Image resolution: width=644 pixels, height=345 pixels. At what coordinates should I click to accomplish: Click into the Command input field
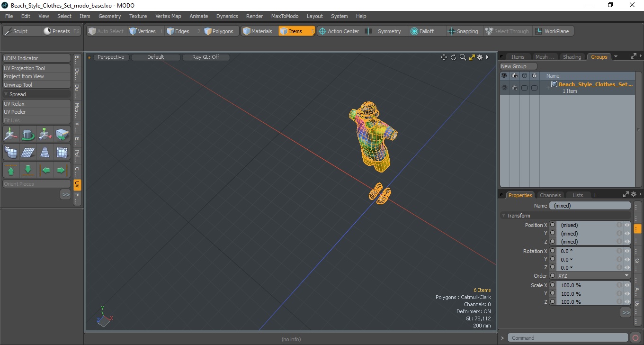568,338
